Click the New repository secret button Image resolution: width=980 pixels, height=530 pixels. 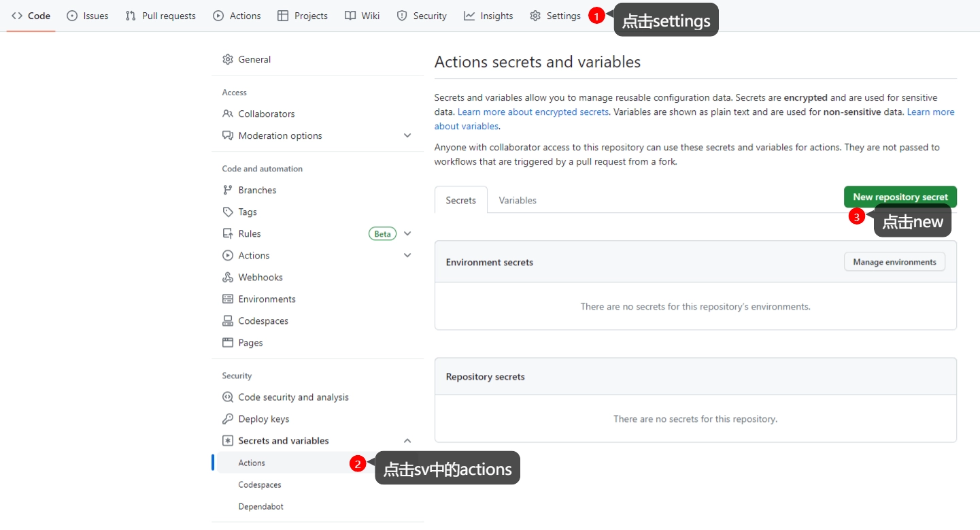pos(900,197)
